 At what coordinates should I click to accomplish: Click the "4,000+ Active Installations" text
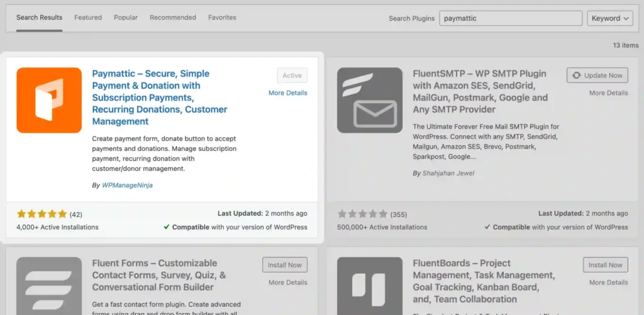tap(57, 227)
